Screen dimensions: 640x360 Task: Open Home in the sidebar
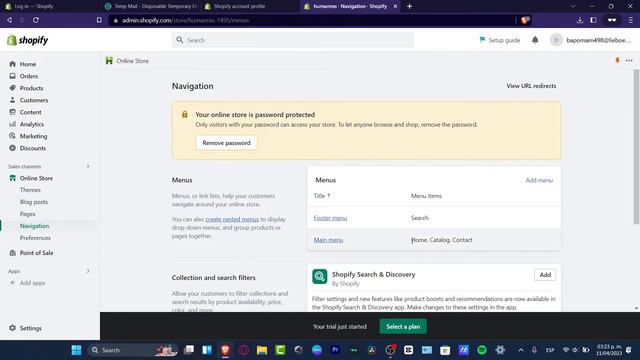coord(28,64)
